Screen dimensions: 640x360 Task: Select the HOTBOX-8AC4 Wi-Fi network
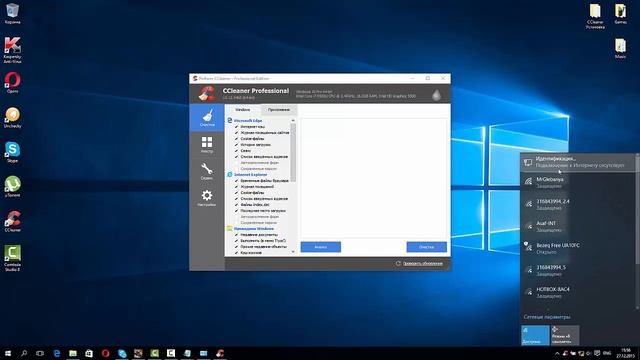[x=578, y=292]
